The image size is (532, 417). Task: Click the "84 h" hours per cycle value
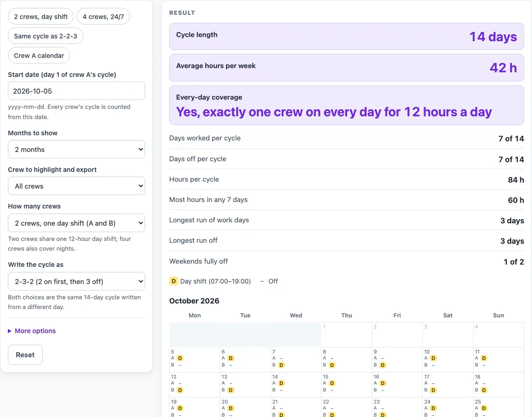(x=516, y=180)
